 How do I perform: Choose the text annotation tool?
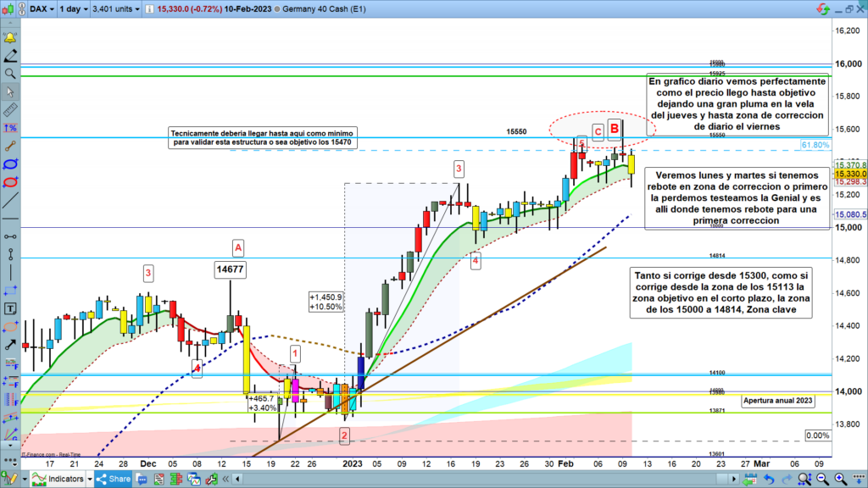click(x=10, y=308)
